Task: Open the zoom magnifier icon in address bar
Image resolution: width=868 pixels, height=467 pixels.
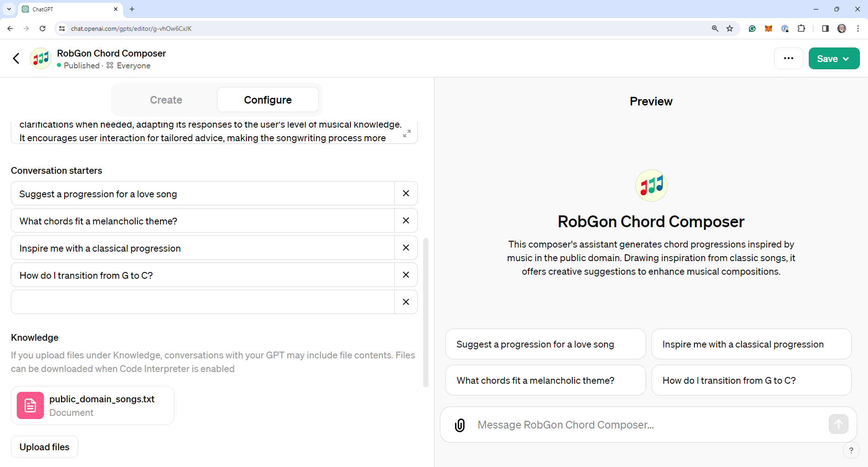Action: (x=715, y=29)
